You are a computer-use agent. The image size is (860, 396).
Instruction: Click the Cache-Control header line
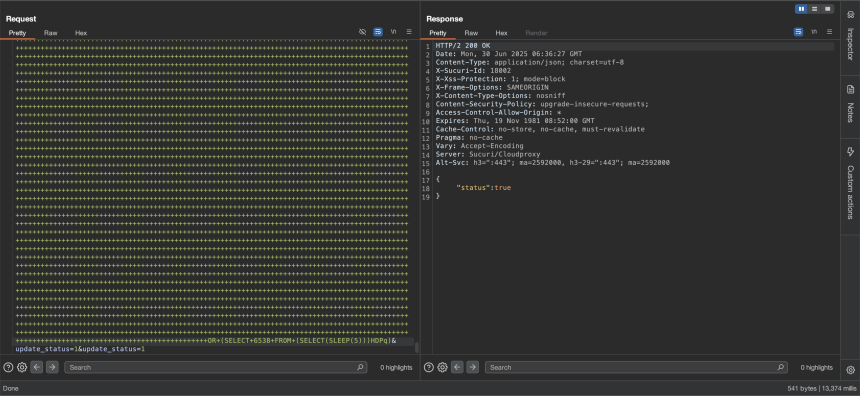[x=540, y=129]
